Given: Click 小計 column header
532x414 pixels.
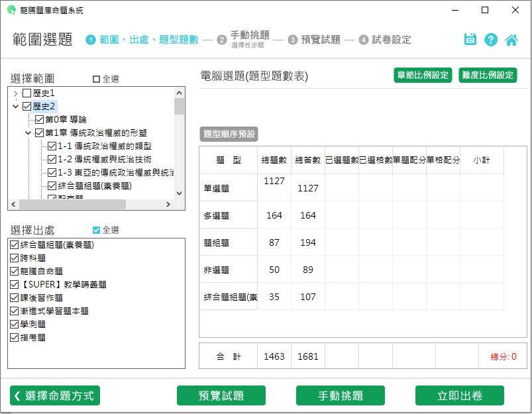Looking at the screenshot, I should click(x=482, y=160).
